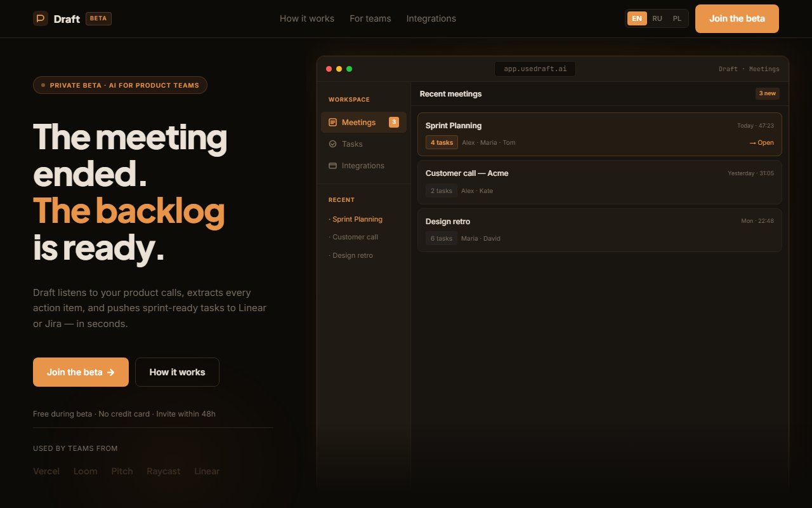Image resolution: width=812 pixels, height=508 pixels.
Task: Click the Today · 47:23 timestamp
Action: pyautogui.click(x=756, y=126)
